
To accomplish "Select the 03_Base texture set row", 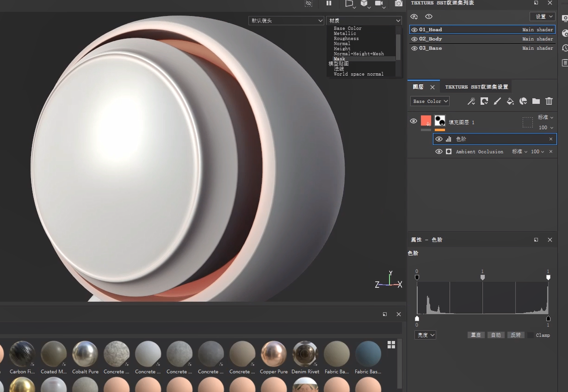I will click(482, 48).
